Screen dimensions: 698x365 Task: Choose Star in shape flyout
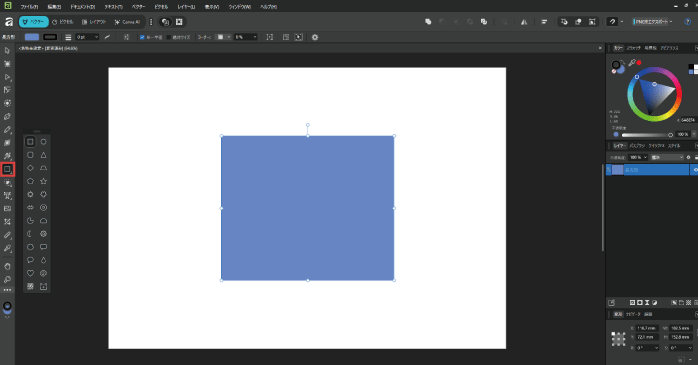[43, 181]
